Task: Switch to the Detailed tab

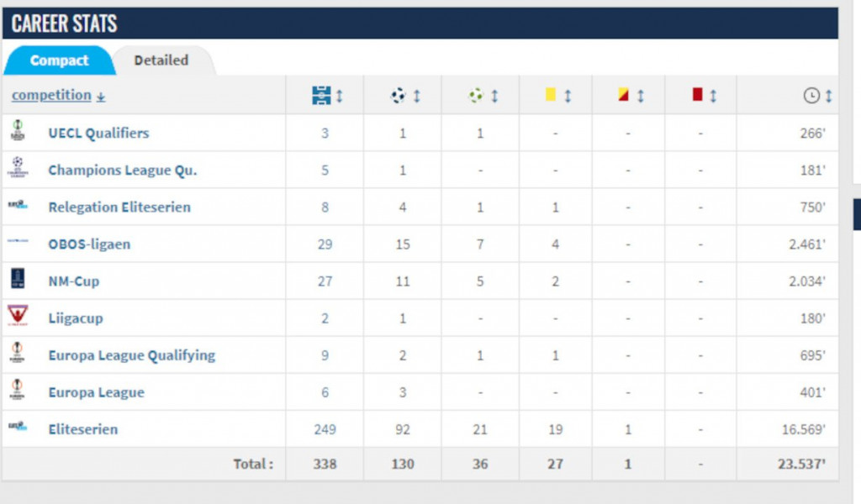Action: tap(161, 60)
